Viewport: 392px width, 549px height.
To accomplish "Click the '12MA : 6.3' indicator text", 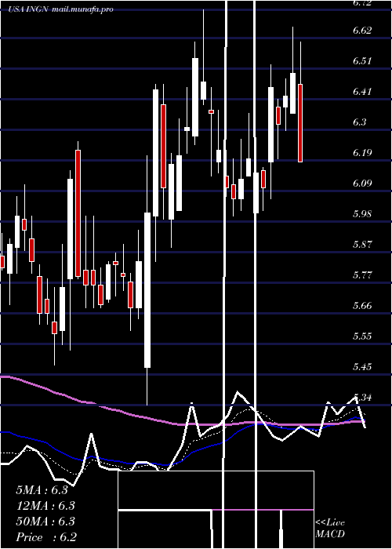I will [45, 506].
